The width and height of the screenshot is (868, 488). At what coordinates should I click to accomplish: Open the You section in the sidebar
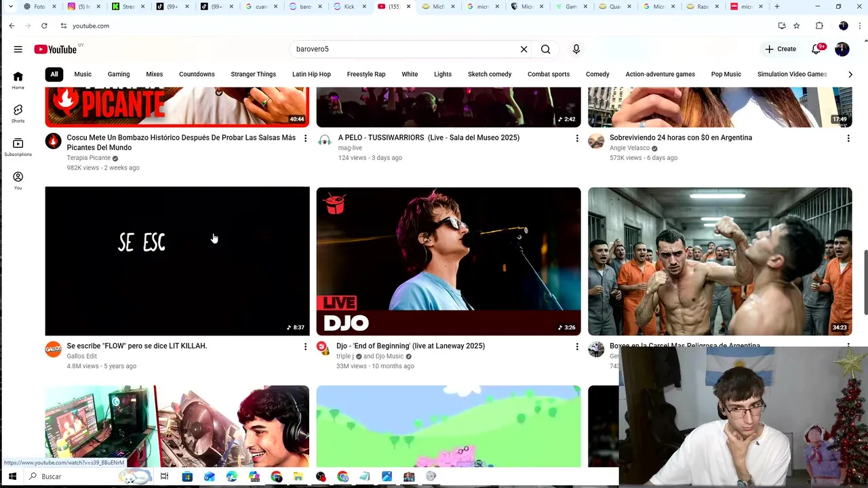tap(18, 180)
